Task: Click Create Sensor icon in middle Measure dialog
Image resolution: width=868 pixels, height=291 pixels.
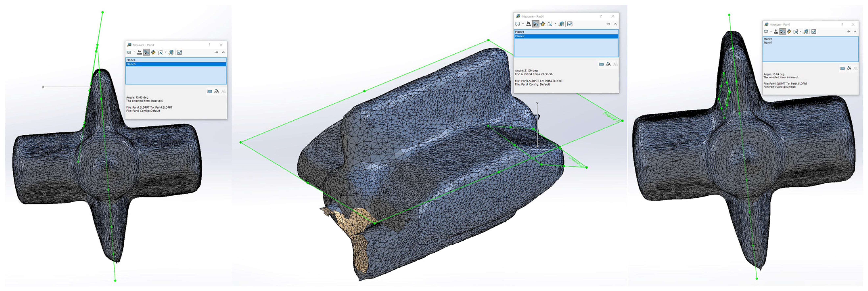Action: (561, 24)
